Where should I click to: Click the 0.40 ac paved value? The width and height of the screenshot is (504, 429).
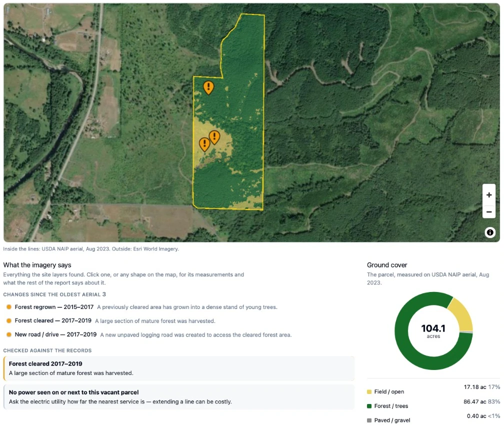pos(476,416)
